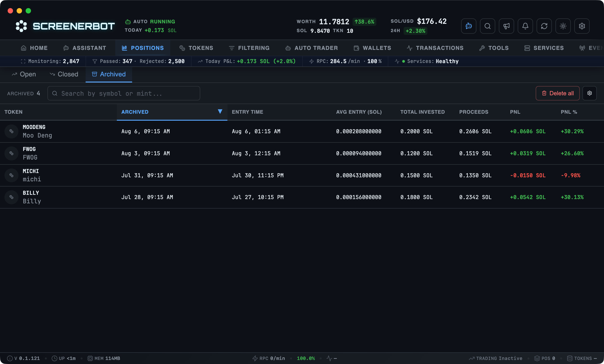Open the assistant bot icon in header
This screenshot has height=364, width=604.
coord(469,26)
